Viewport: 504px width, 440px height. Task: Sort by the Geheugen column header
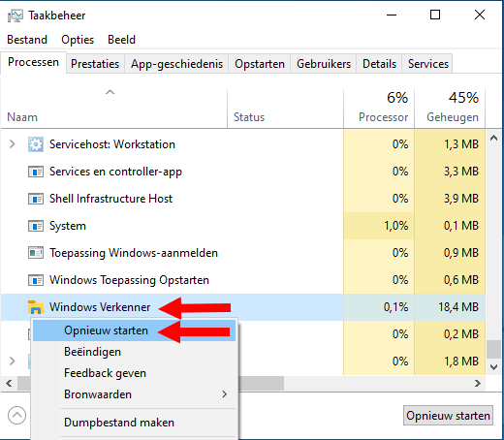[450, 109]
